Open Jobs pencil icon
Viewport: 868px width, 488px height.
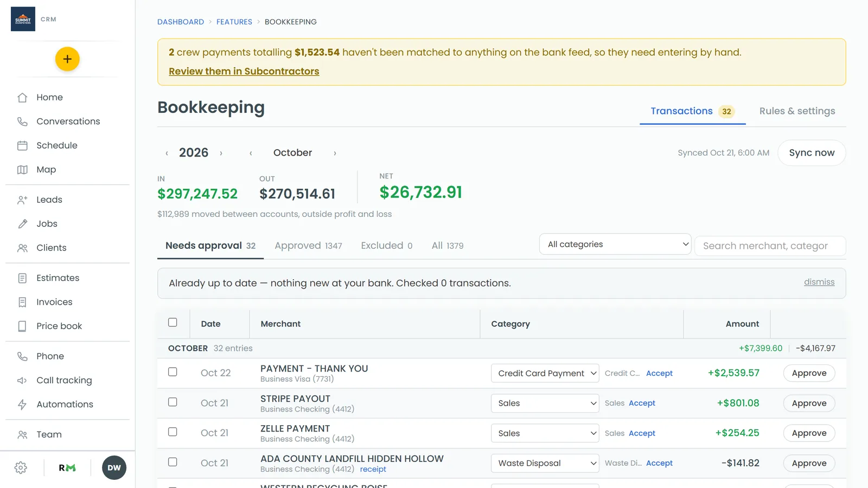[22, 224]
